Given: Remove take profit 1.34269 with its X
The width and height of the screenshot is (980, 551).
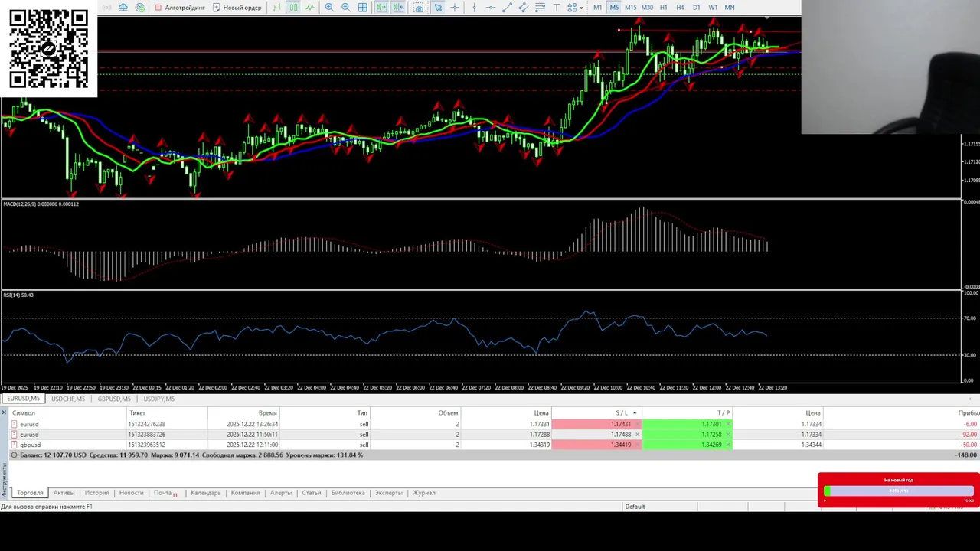Looking at the screenshot, I should point(727,444).
